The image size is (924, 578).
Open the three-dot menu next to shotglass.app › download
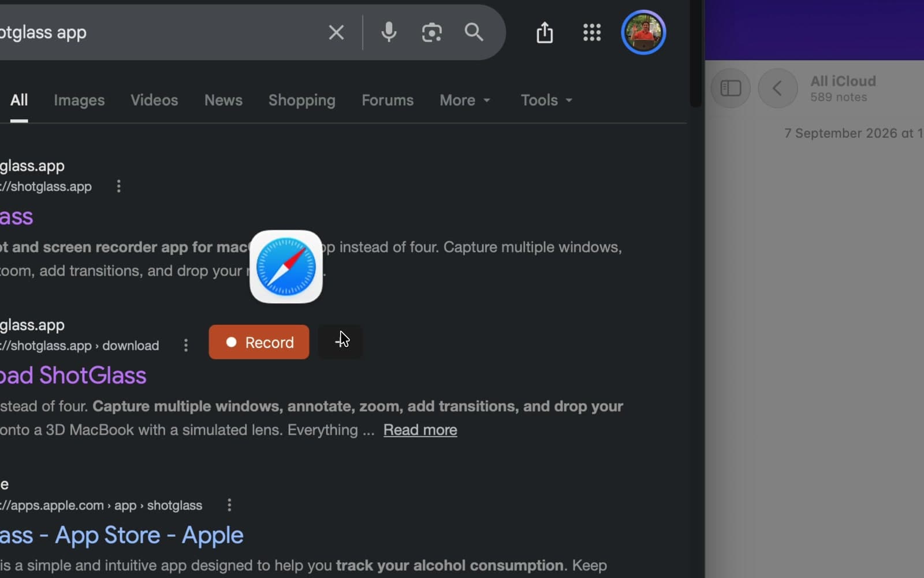pyautogui.click(x=185, y=345)
